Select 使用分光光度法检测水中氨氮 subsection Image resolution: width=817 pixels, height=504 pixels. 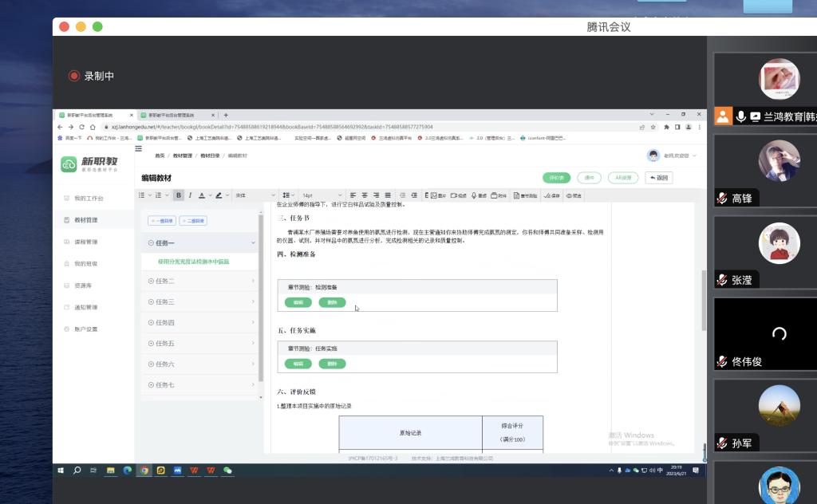(x=193, y=262)
